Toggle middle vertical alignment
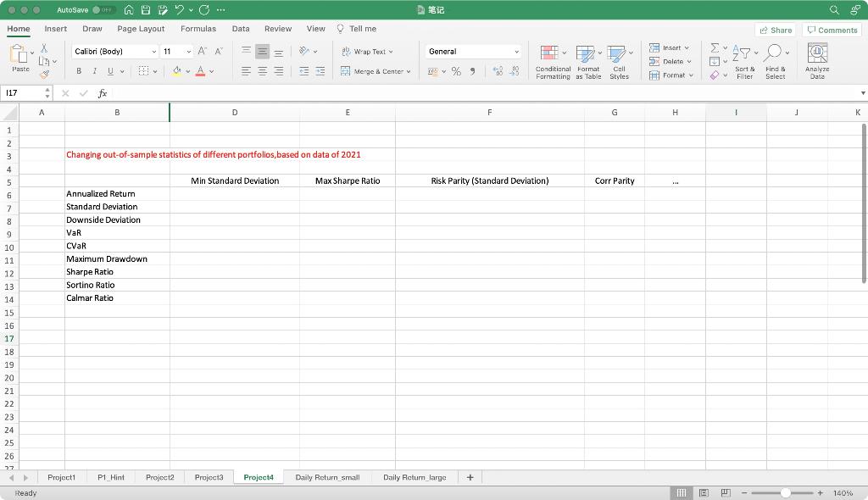 click(x=263, y=52)
